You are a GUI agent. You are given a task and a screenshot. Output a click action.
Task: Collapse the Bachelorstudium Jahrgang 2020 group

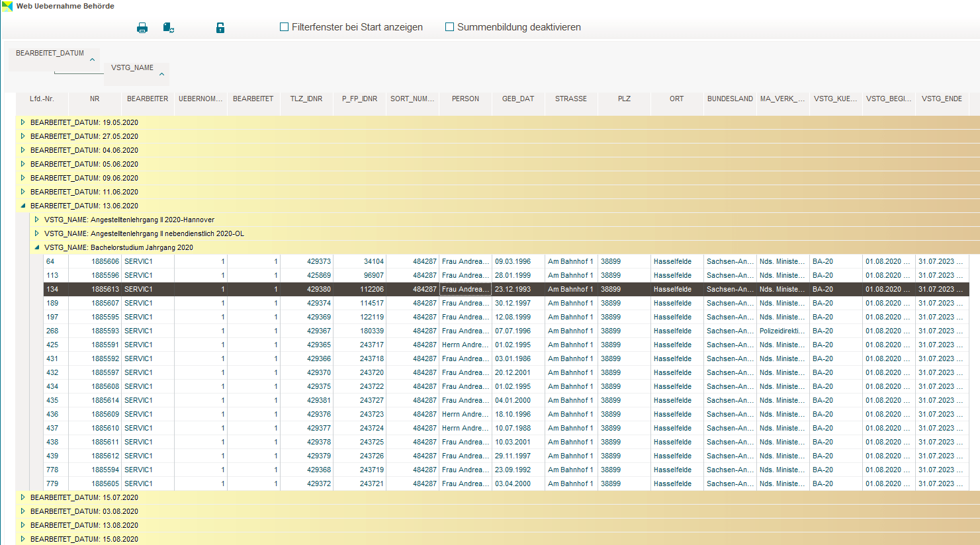36,247
